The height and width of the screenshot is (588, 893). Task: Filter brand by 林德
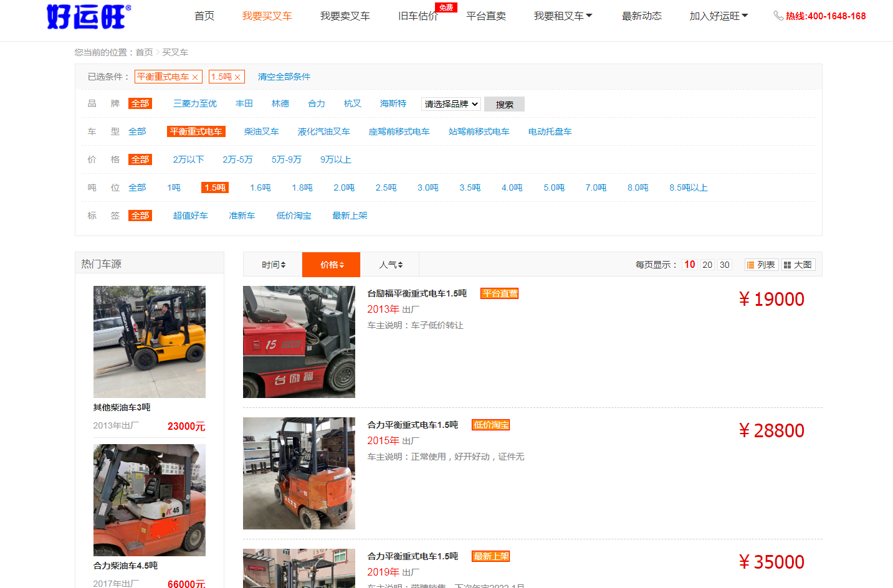(280, 103)
